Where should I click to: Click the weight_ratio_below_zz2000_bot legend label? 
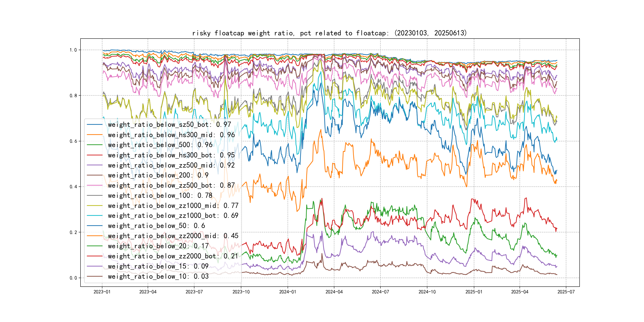coord(173,256)
